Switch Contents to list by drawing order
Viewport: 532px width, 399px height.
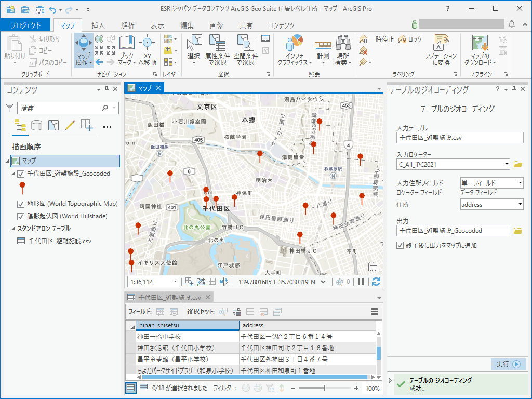point(20,126)
